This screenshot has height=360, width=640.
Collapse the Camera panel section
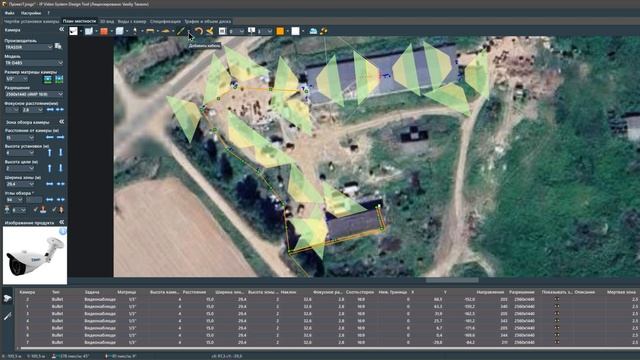(x=61, y=29)
